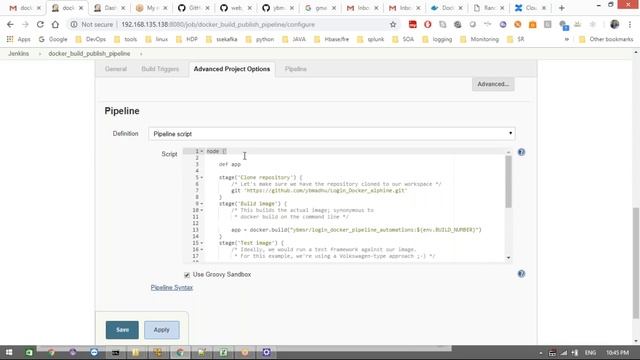Click the Advanced... button
640x360 pixels.
click(493, 84)
